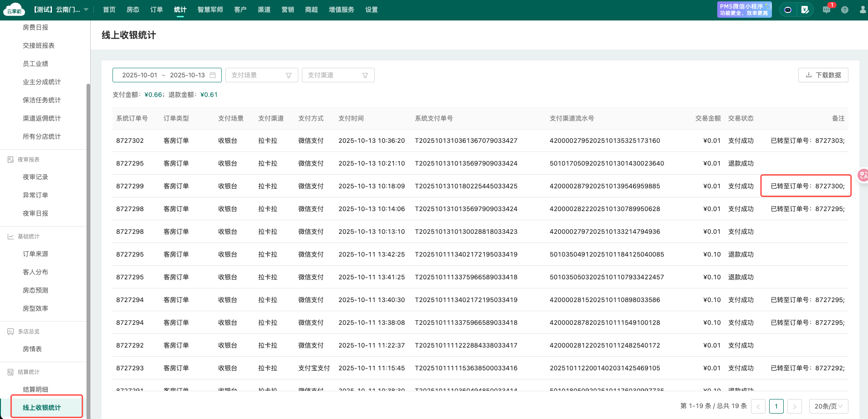The height and width of the screenshot is (419, 868).
Task: Open 订单来源 in the sidebar
Action: 36,254
